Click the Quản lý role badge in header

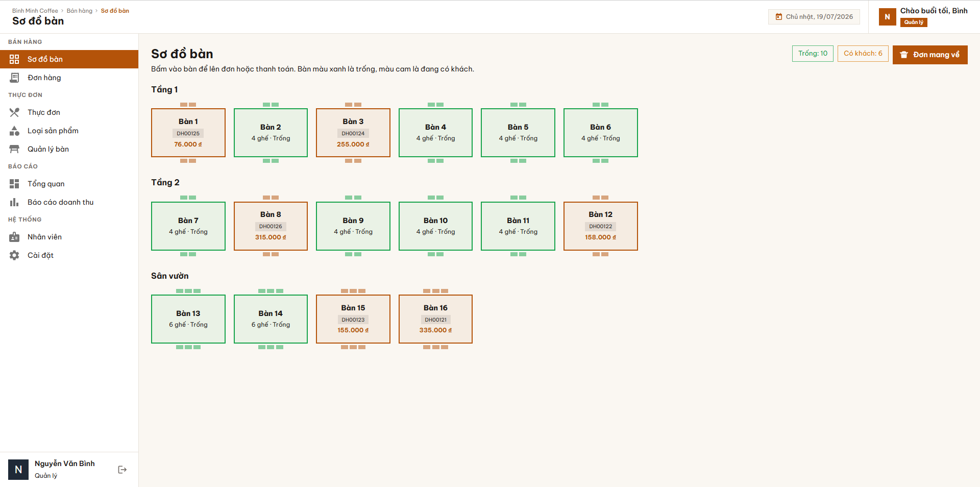coord(914,22)
